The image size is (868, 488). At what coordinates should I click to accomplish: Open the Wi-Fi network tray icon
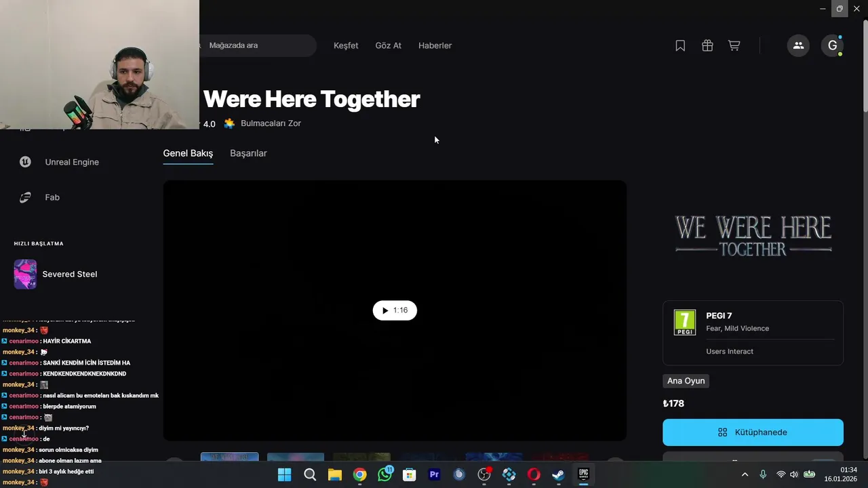pyautogui.click(x=781, y=474)
